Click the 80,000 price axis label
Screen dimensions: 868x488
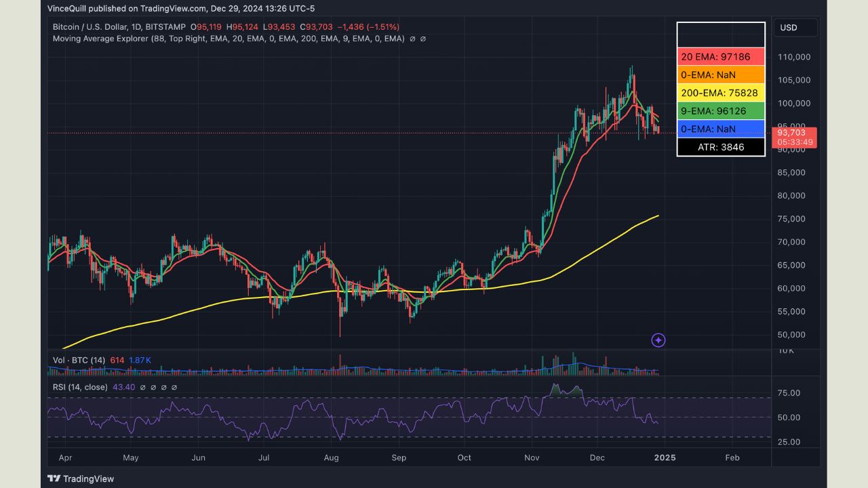click(x=791, y=196)
